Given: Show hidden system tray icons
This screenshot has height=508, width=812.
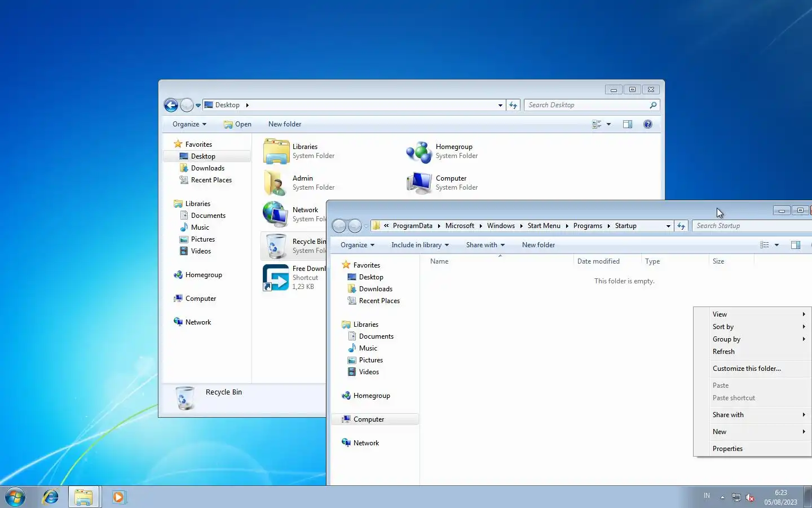Looking at the screenshot, I should tap(722, 497).
